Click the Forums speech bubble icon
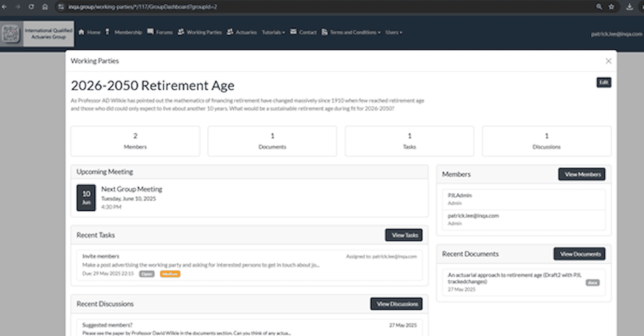644x336 pixels. (x=150, y=32)
